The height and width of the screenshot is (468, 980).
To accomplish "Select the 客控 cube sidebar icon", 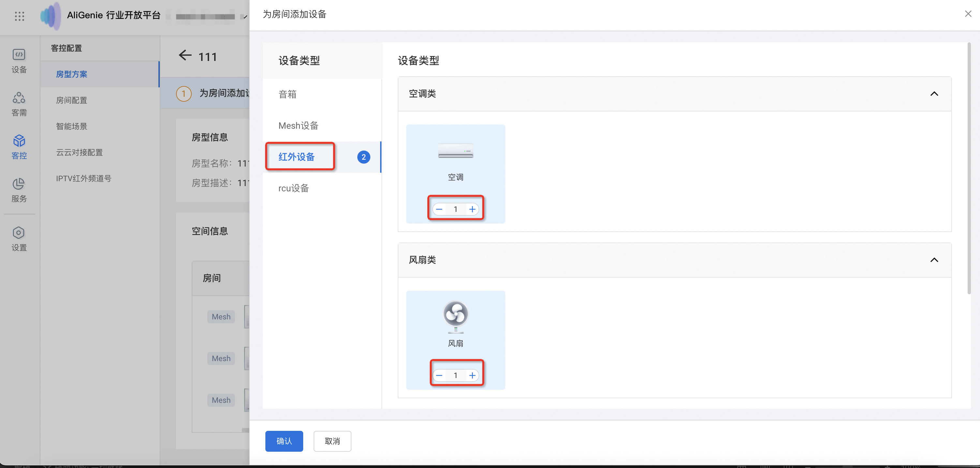I will 19,141.
